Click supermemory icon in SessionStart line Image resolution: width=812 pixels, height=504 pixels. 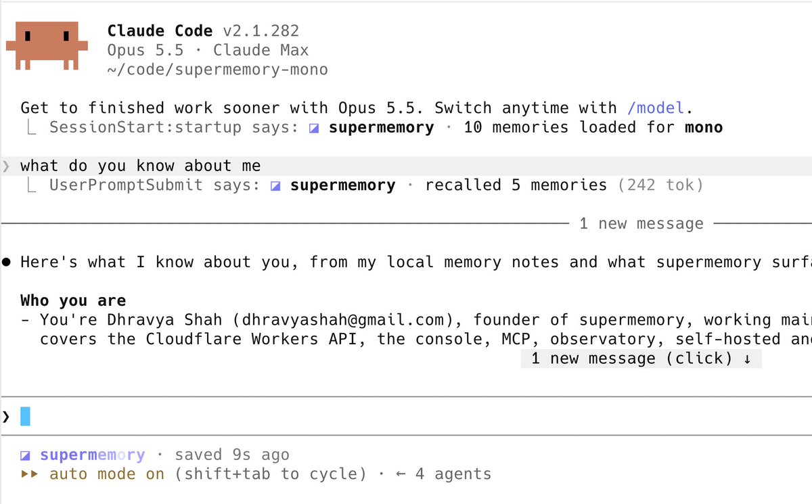[x=314, y=128]
